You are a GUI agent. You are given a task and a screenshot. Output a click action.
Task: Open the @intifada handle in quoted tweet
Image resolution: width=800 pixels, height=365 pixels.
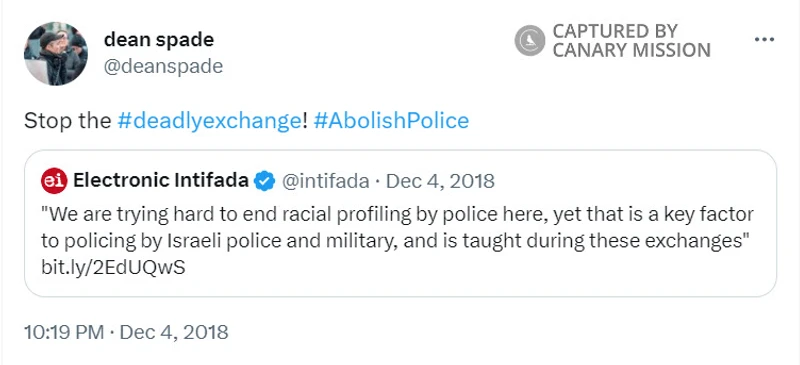(x=326, y=181)
